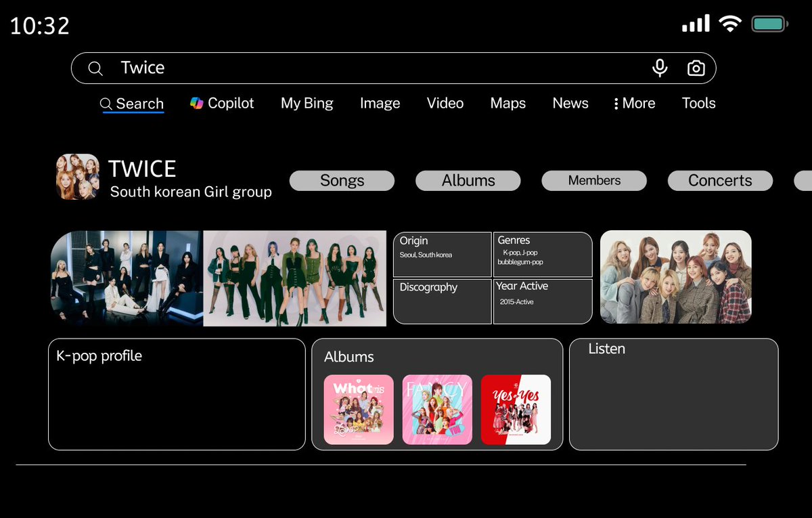Click the Concerts pill button
The height and width of the screenshot is (518, 812).
[720, 181]
